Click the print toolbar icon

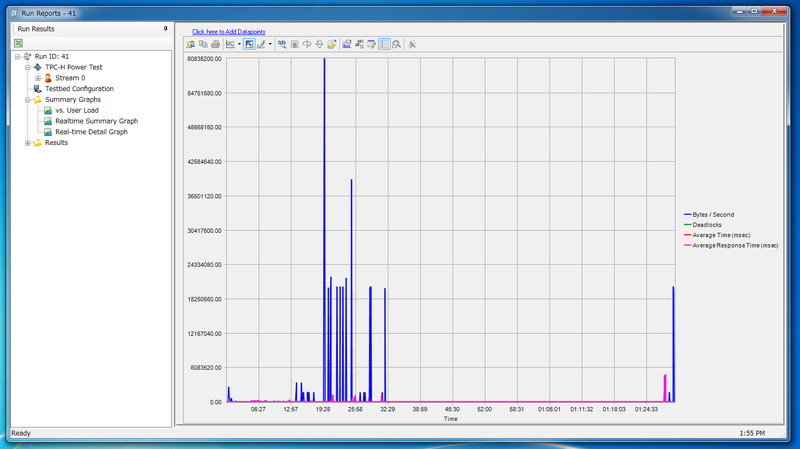coord(215,44)
